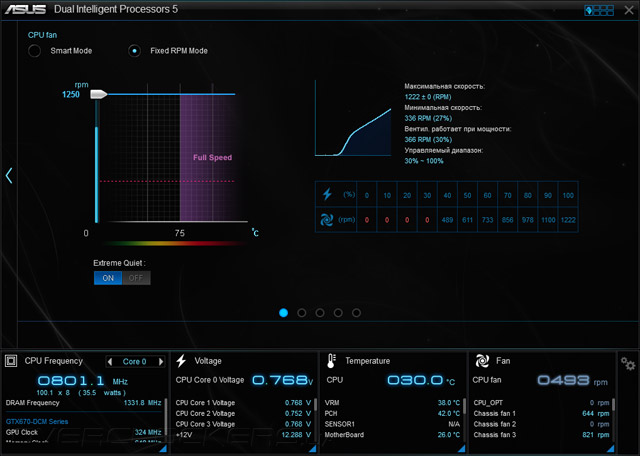
Task: Click the Chassis fan 1 row
Action: click(541, 414)
